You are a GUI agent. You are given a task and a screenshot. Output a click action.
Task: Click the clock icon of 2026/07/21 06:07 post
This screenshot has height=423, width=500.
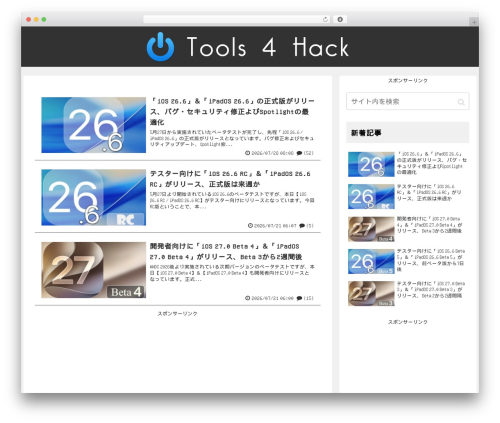[x=250, y=226]
